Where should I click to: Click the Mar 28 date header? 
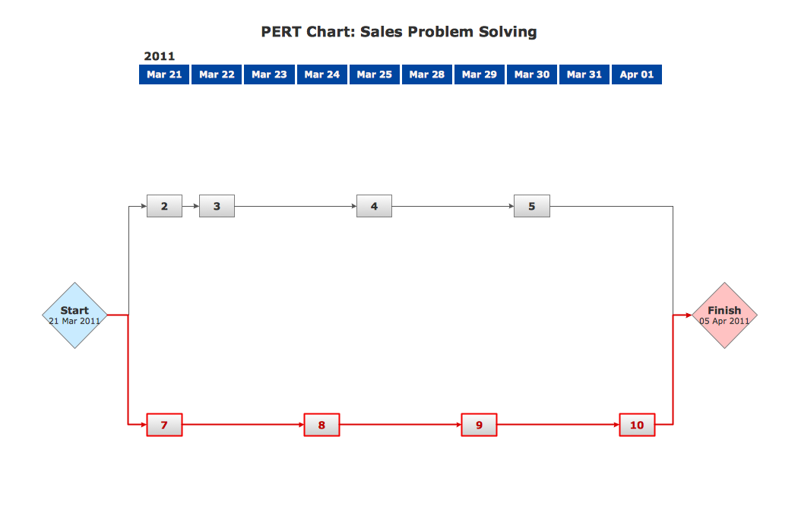pyautogui.click(x=426, y=74)
